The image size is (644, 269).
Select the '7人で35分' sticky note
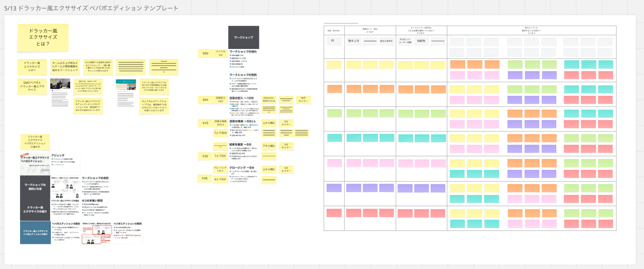click(x=221, y=133)
